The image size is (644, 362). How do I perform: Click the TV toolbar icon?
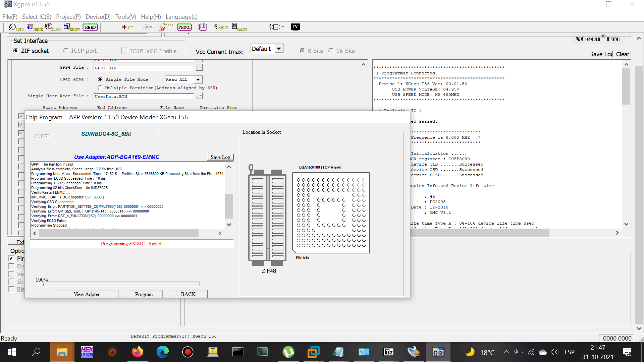[295, 27]
